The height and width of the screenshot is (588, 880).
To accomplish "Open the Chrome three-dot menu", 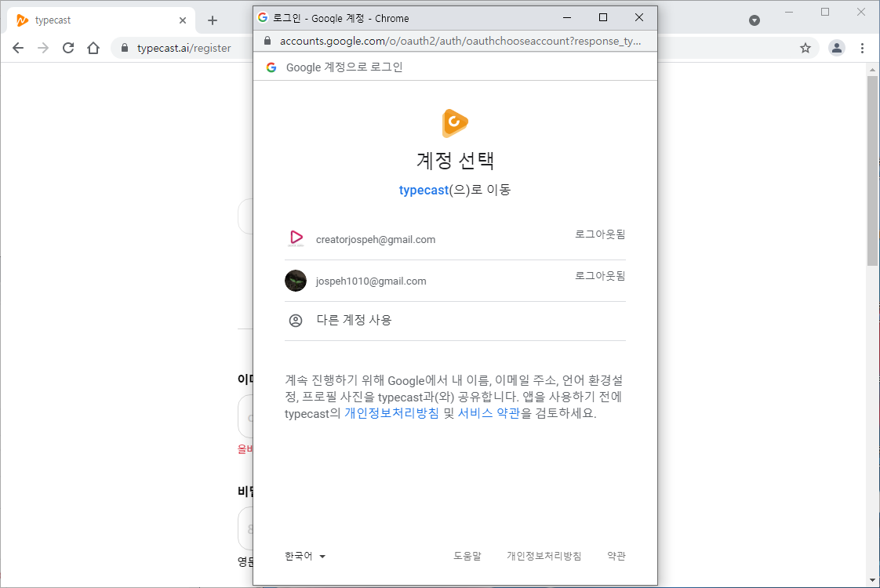I will 863,48.
